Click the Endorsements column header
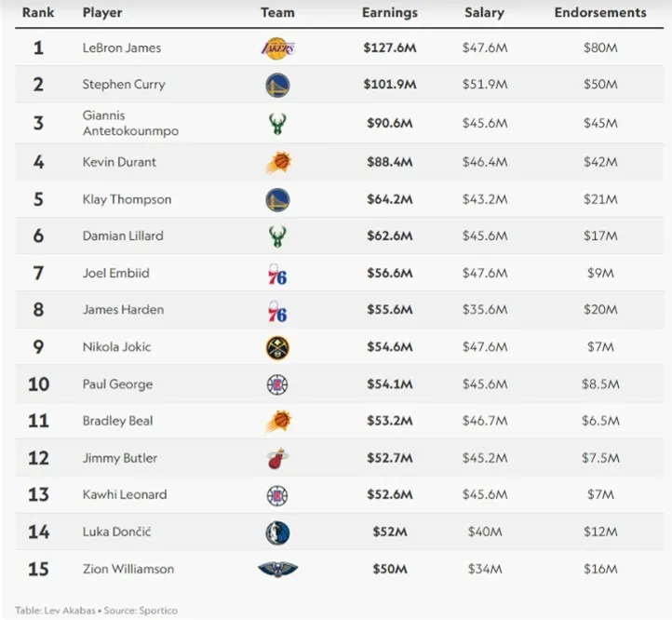This screenshot has height=620, width=672. point(600,13)
